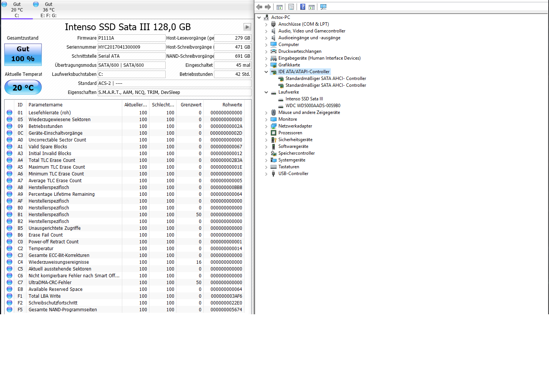Screen dimensions: 549x392
Task: Select the Total TLC Erase Count row
Action: pyautogui.click(x=125, y=160)
